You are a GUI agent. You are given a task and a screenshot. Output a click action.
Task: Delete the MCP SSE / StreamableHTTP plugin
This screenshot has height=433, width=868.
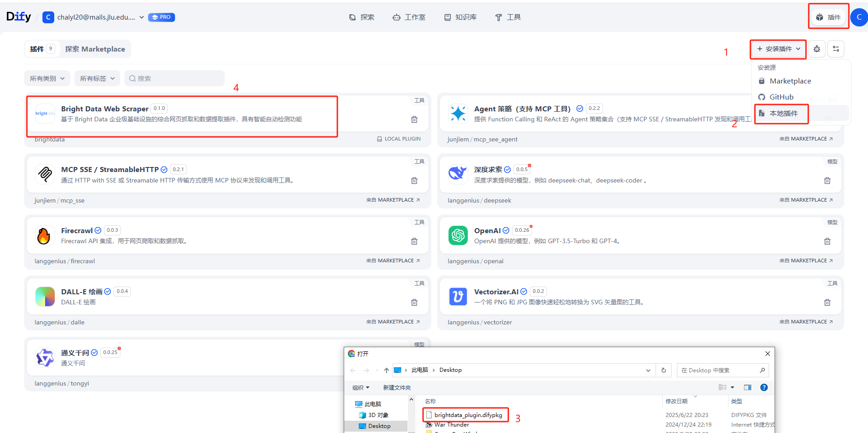coord(414,181)
